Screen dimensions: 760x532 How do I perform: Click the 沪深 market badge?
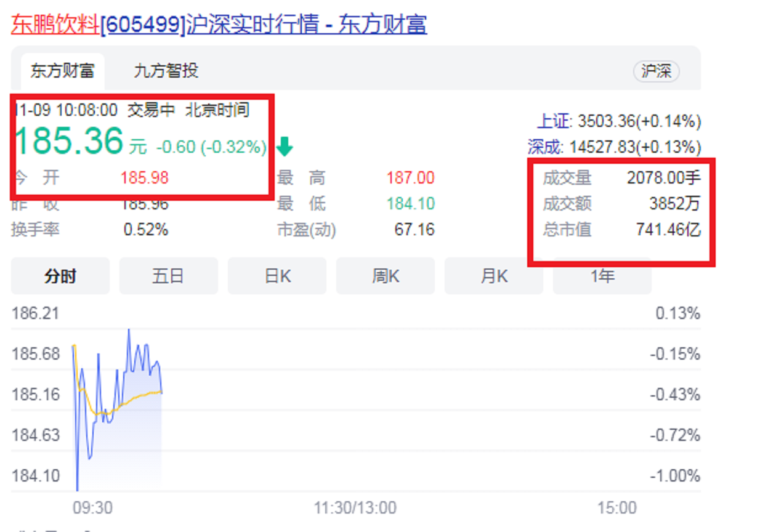[x=657, y=71]
